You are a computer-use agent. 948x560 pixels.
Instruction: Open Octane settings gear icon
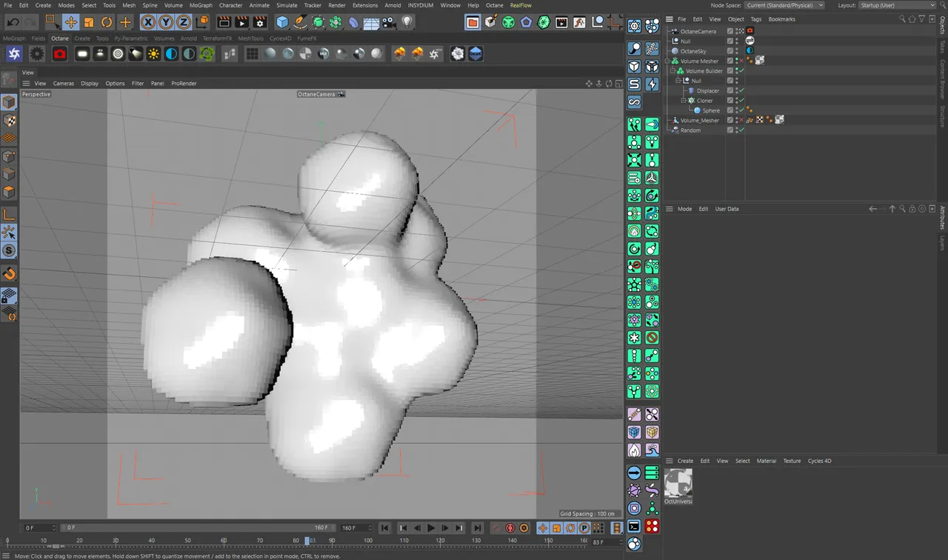click(37, 53)
